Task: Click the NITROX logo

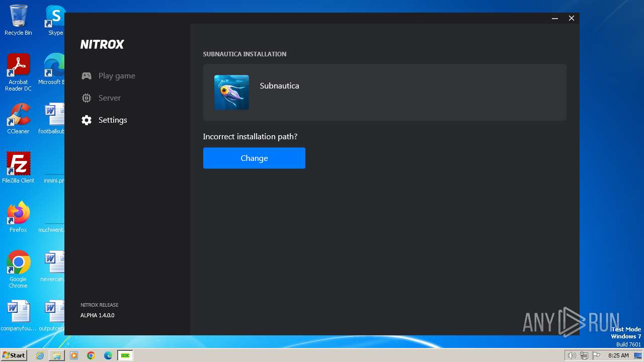Action: click(x=102, y=44)
